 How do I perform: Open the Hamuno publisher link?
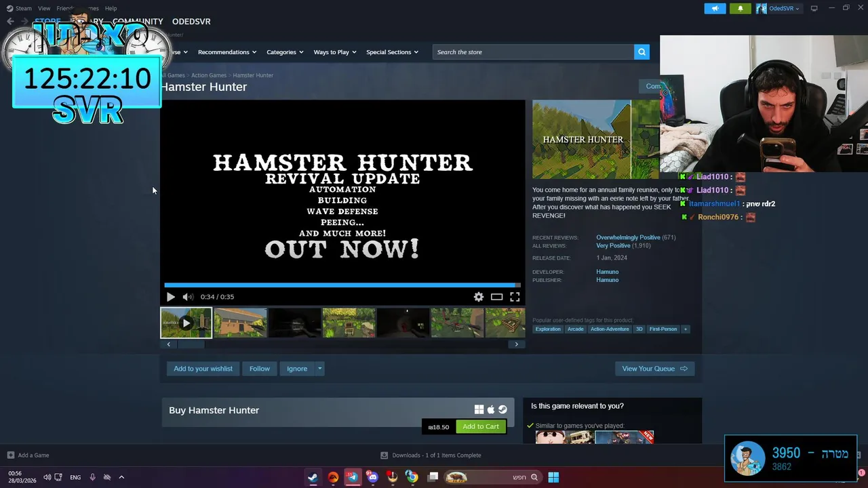[607, 280]
